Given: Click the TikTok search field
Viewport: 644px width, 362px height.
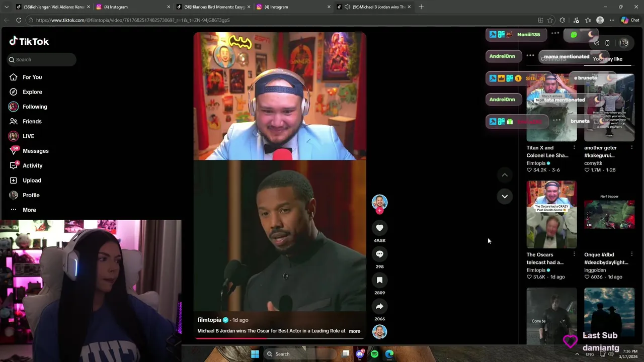Looking at the screenshot, I should pyautogui.click(x=42, y=59).
